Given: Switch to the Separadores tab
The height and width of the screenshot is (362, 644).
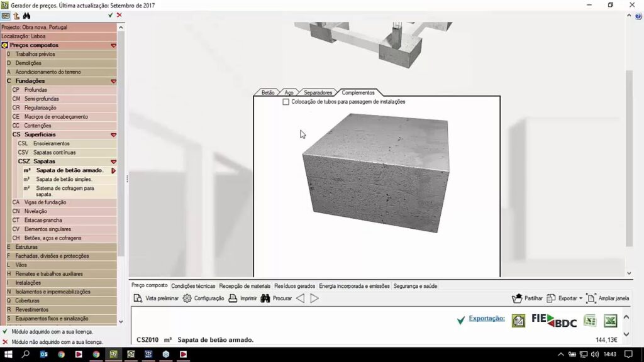Looking at the screenshot, I should (318, 93).
